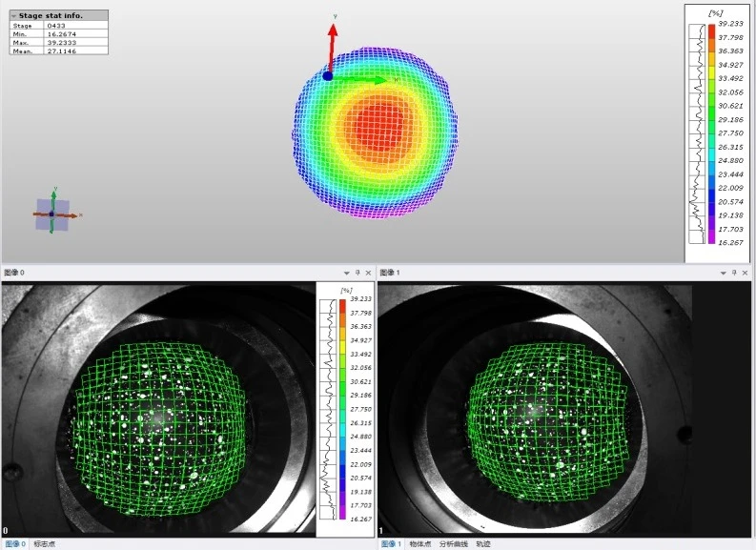Collapse the Stage stat info panel
Screen dimensions: 756x550
coord(13,16)
